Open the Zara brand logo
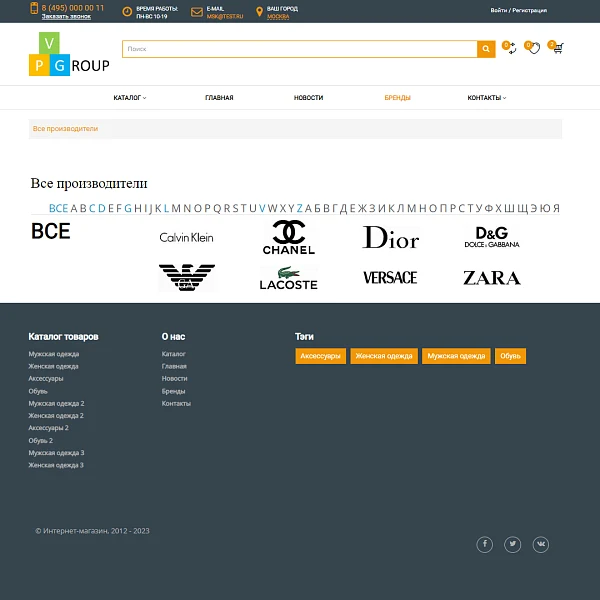The height and width of the screenshot is (600, 600). click(x=492, y=278)
